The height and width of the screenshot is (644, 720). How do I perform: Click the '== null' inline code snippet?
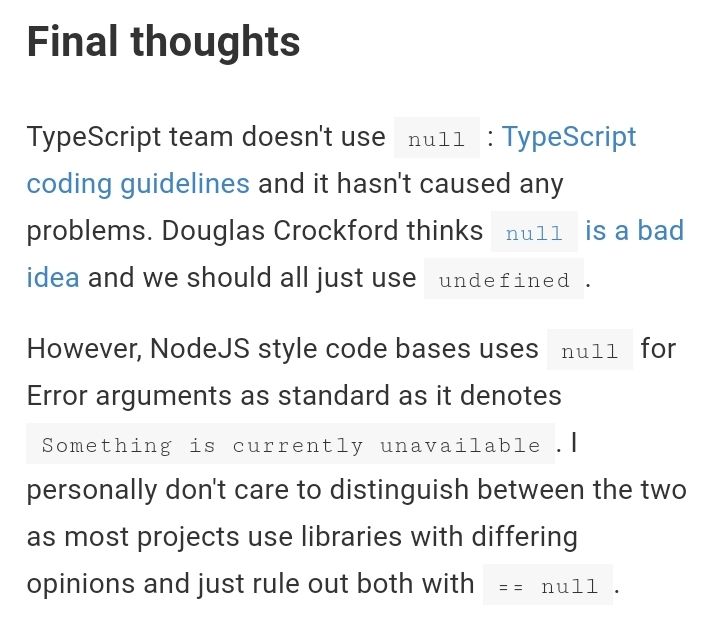[548, 585]
